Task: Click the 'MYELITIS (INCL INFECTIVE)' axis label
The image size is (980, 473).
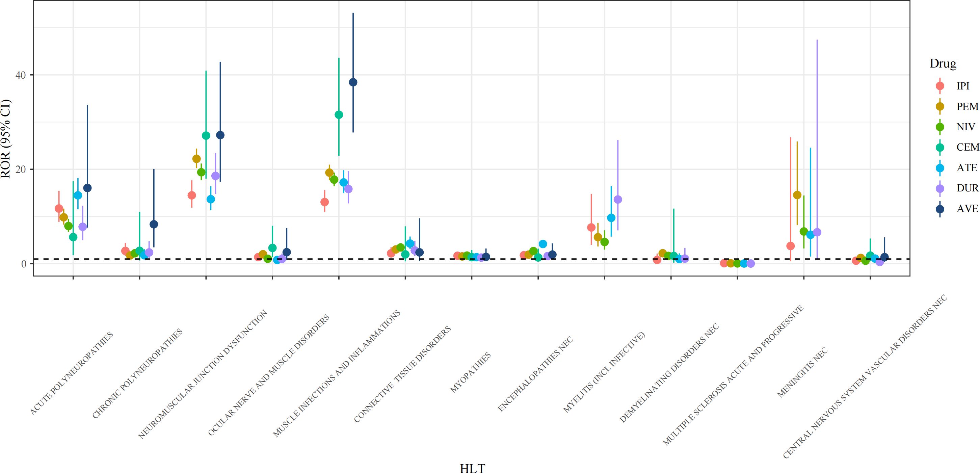Action: [604, 372]
